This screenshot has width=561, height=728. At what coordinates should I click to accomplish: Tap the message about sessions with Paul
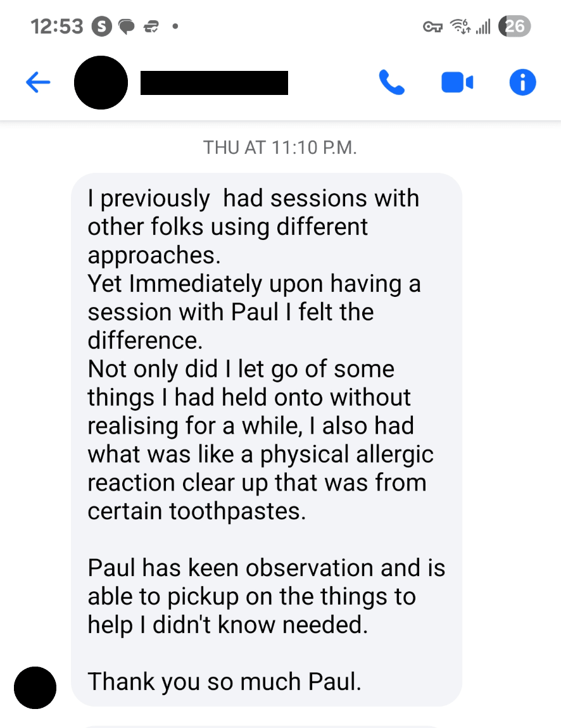tap(267, 440)
